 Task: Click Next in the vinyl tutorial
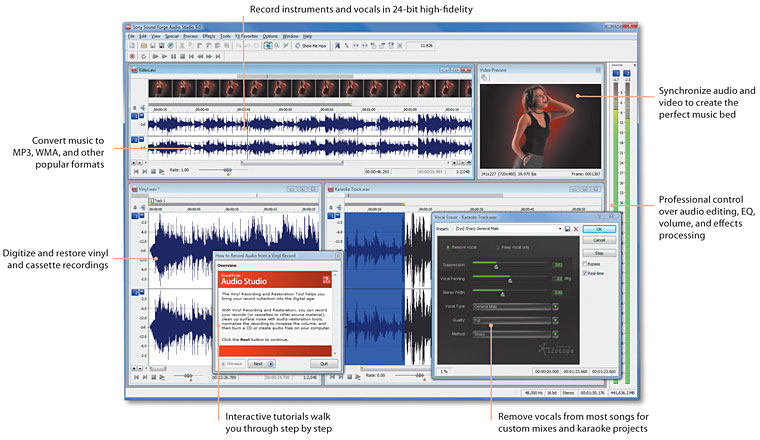(x=261, y=363)
